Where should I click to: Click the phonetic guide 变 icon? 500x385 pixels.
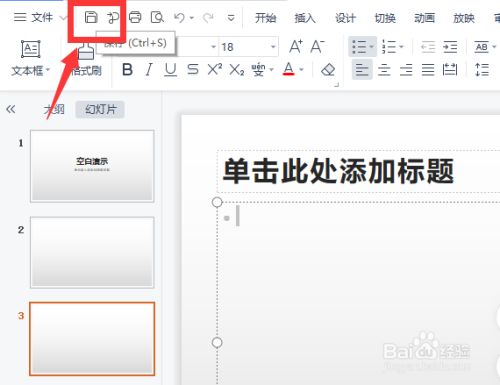pos(258,70)
